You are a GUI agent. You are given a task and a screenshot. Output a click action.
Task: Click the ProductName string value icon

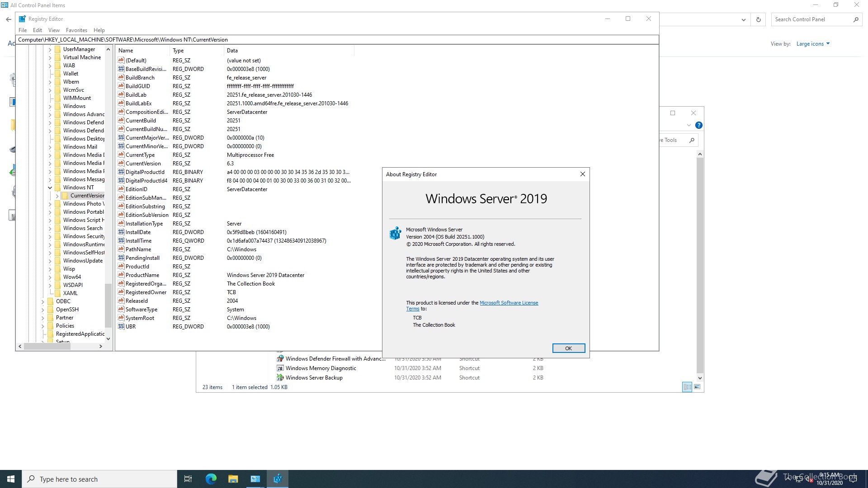point(121,275)
